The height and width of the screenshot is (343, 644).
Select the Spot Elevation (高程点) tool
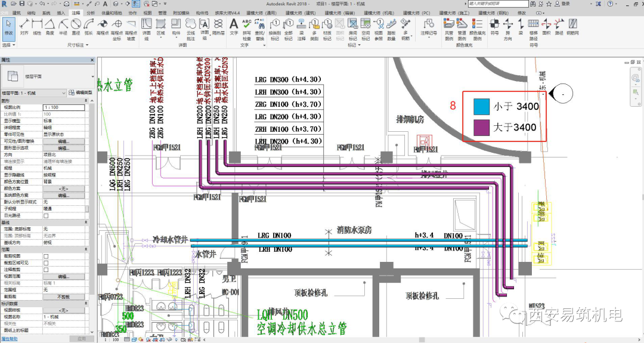tap(103, 27)
